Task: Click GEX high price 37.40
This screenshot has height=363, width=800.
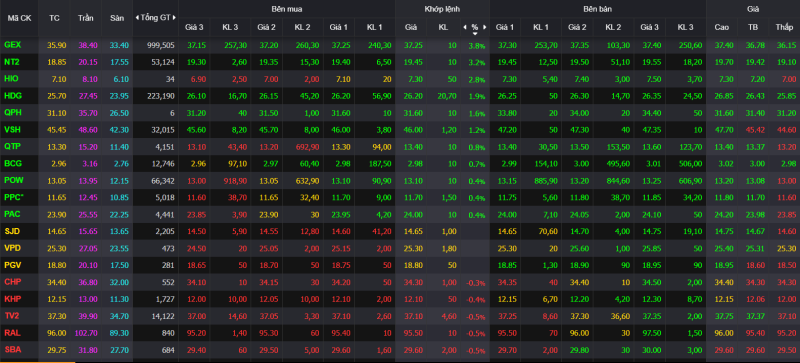Action: pos(724,45)
